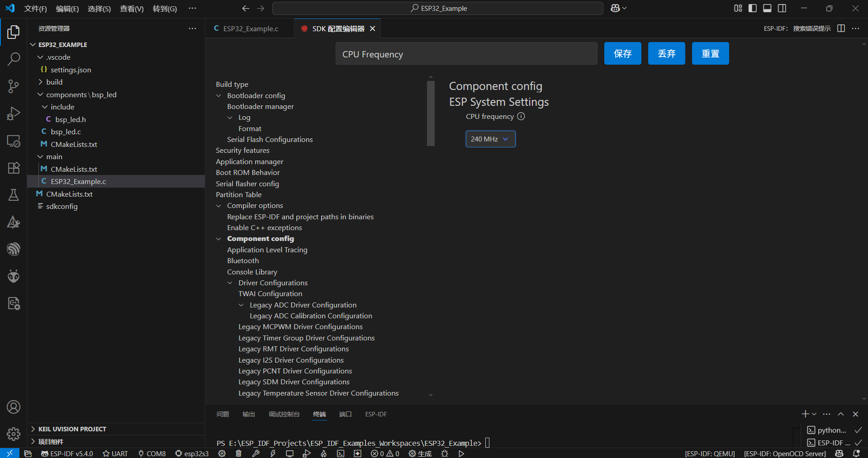Open the Search view in activity bar
Screen dimensions: 868x458
point(14,59)
